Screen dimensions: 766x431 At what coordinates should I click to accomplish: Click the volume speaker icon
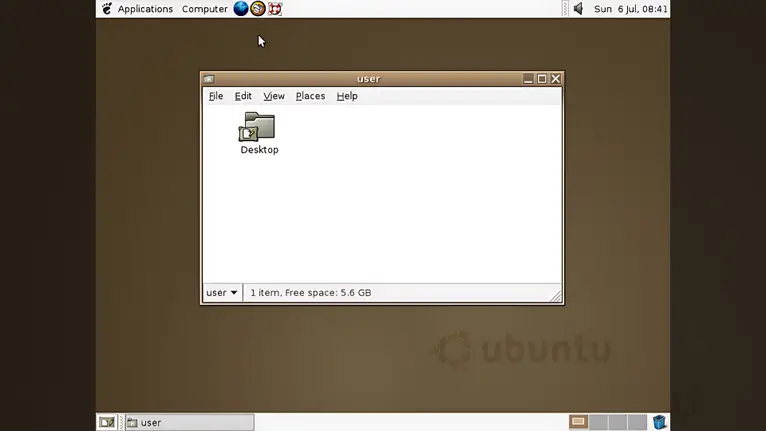578,8
